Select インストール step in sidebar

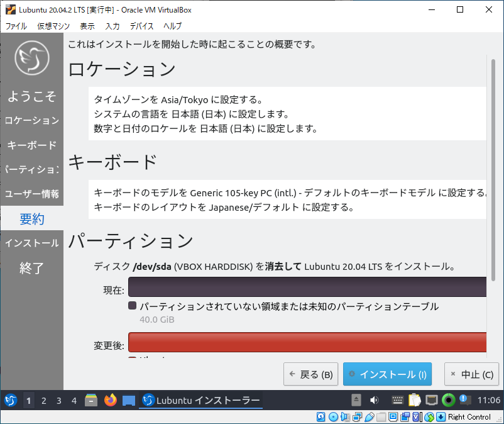point(32,243)
